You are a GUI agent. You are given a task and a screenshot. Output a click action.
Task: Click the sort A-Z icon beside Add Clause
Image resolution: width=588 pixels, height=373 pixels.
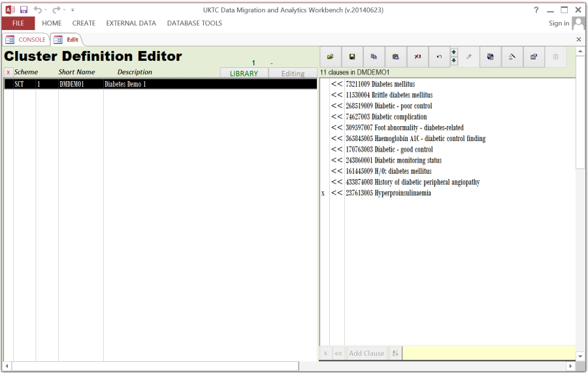[395, 353]
